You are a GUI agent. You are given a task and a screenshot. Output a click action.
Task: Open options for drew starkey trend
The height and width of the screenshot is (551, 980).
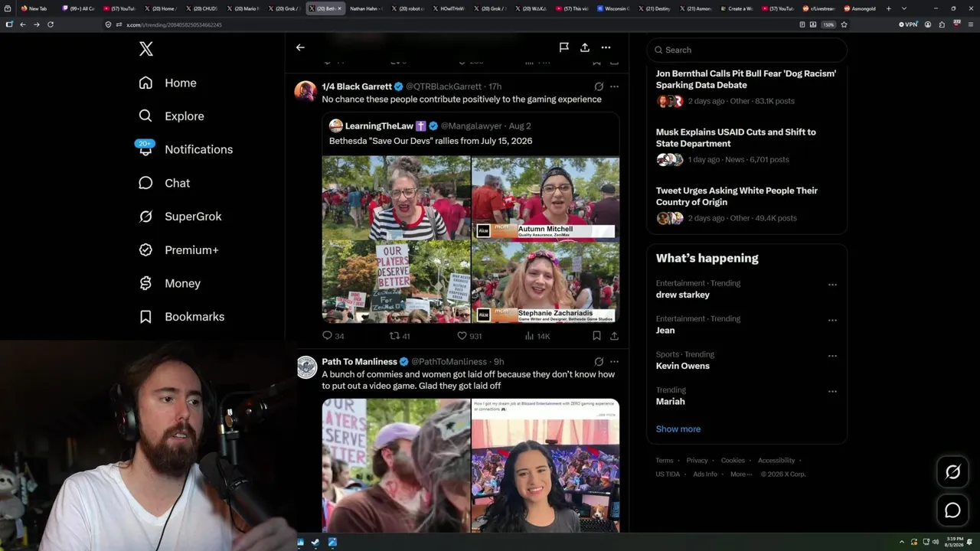coord(832,285)
